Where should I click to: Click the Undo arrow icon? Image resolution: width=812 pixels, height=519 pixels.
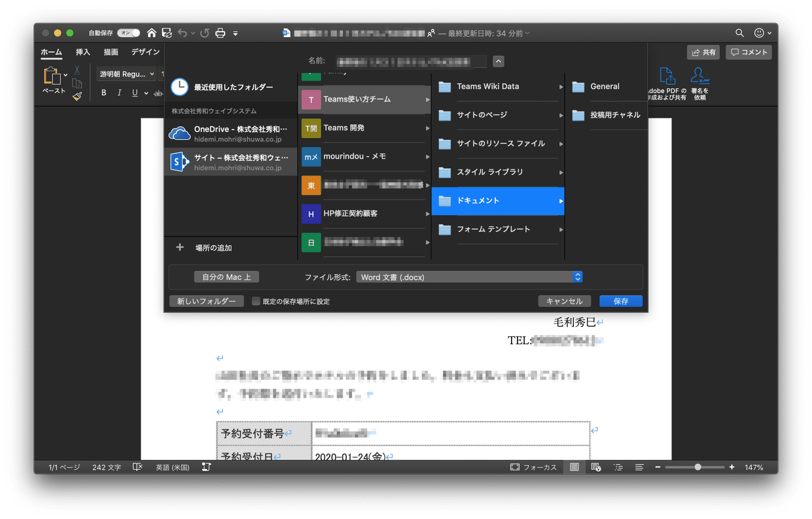click(x=182, y=33)
